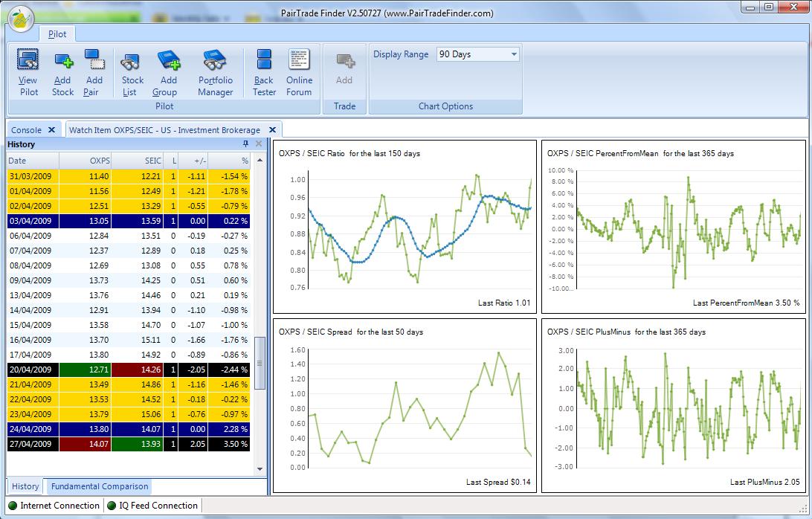Select the Pilot ribbon tab
The width and height of the screenshot is (812, 519).
[57, 34]
